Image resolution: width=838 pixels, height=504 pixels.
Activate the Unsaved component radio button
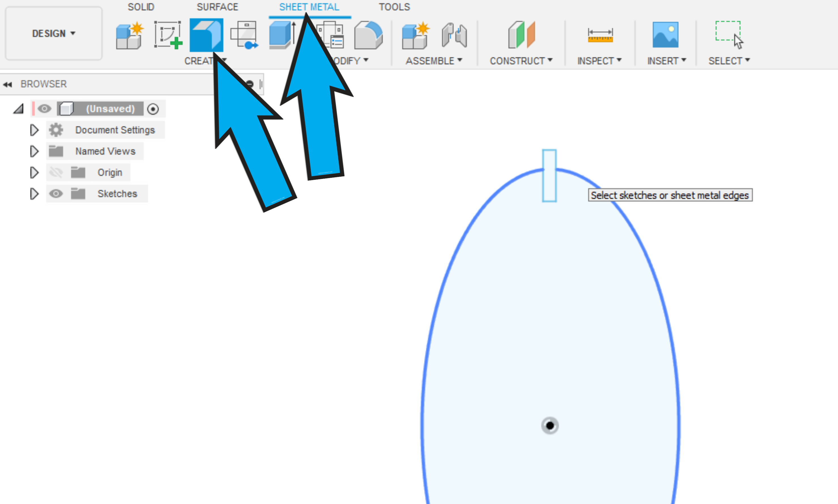pyautogui.click(x=153, y=109)
